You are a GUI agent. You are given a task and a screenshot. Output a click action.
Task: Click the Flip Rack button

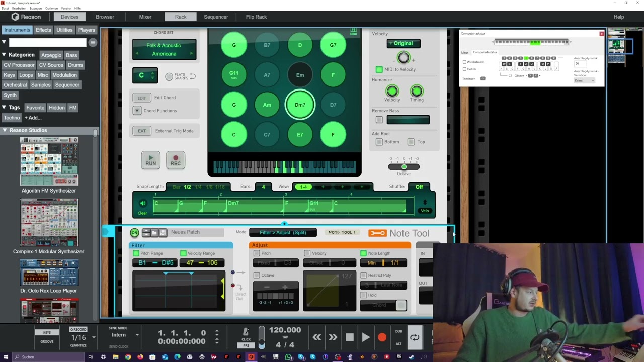256,17
